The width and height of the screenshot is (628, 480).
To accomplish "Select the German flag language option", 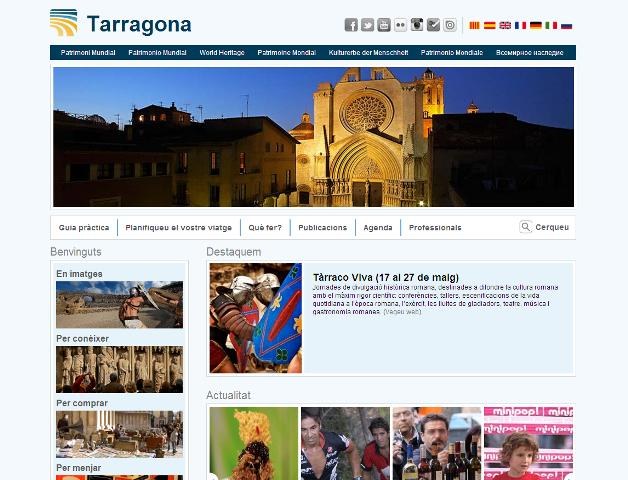I will tap(536, 25).
